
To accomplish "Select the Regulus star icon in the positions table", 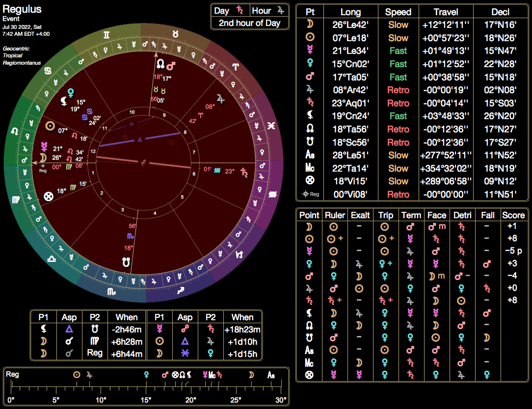I will point(306,194).
